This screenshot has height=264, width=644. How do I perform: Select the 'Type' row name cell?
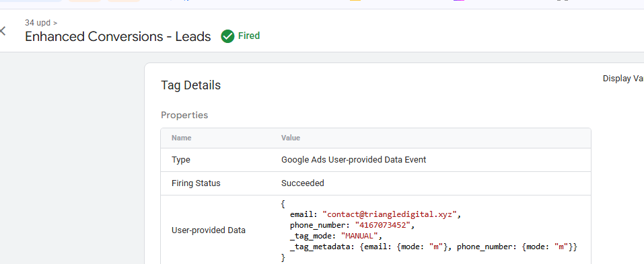click(181, 160)
